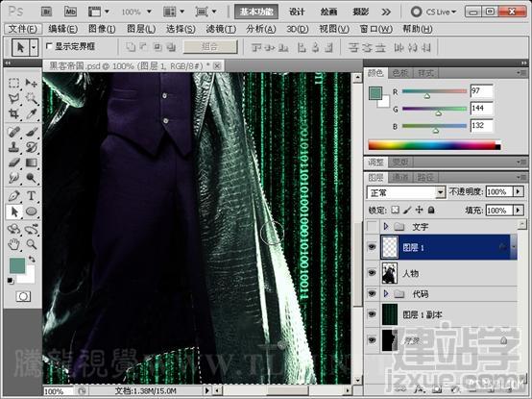Image resolution: width=532 pixels, height=399 pixels.
Task: Select the Healing Brush tool
Action: (x=13, y=132)
